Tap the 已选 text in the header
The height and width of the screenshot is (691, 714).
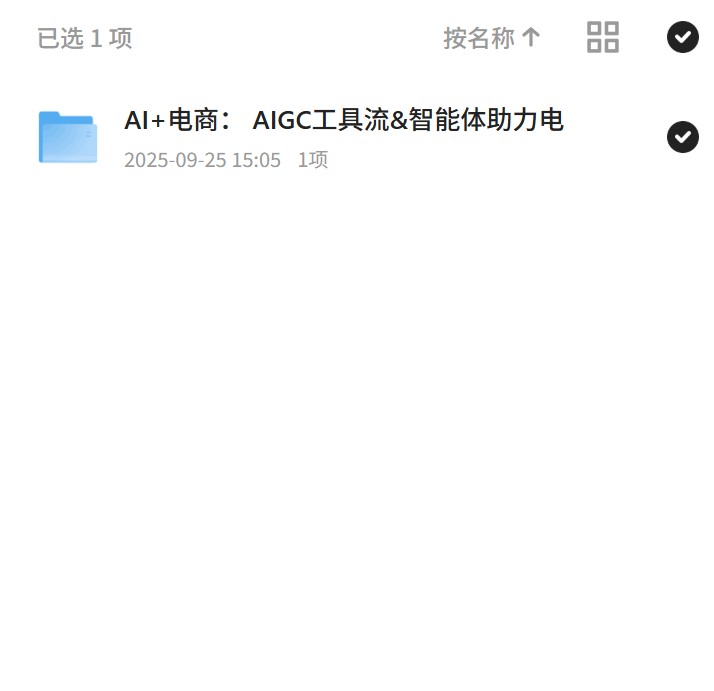coord(61,38)
